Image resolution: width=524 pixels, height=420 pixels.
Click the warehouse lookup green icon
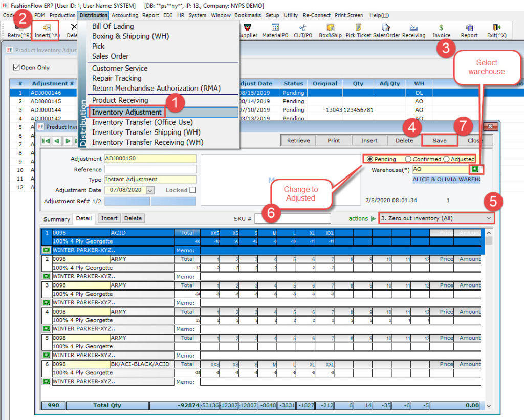(475, 169)
